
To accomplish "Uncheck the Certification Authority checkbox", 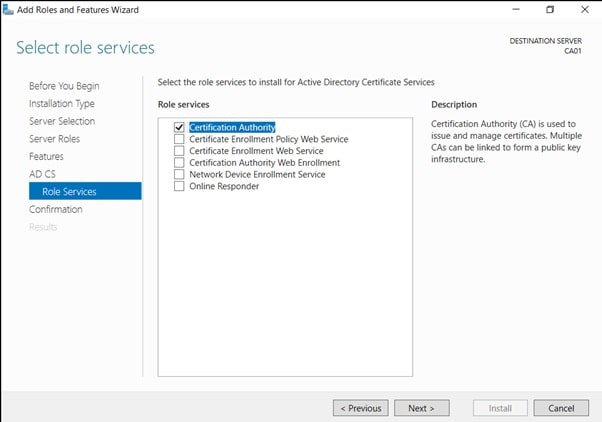I will (179, 128).
